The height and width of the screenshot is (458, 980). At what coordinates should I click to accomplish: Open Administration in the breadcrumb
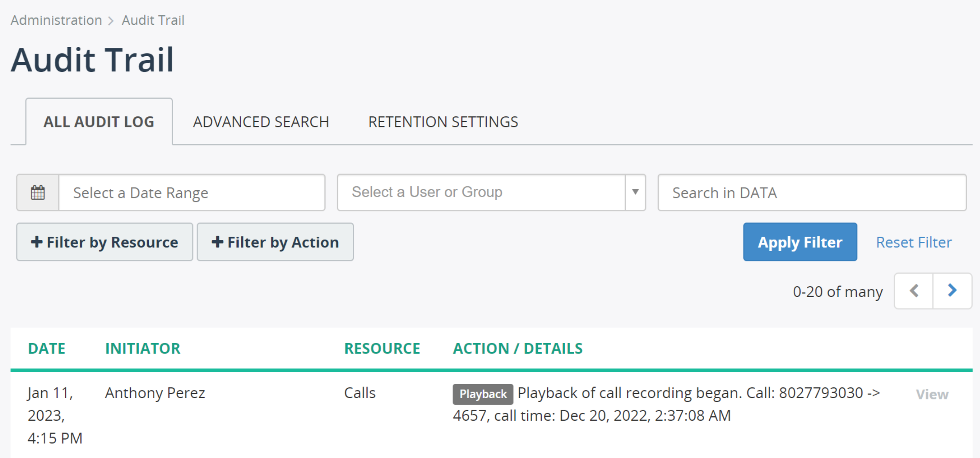click(x=56, y=20)
